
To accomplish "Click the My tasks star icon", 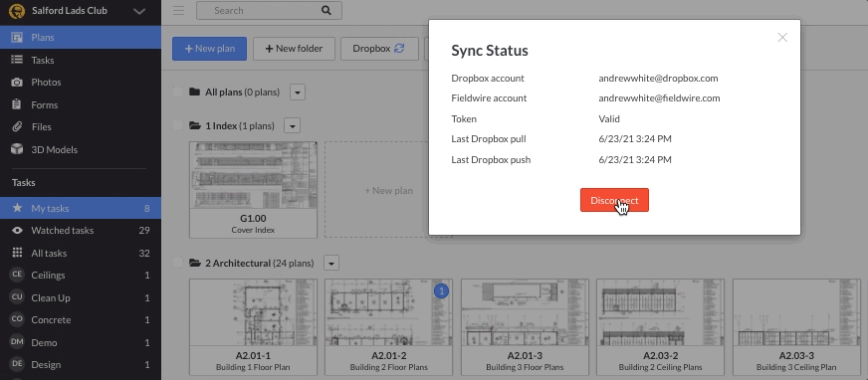I will (x=17, y=208).
